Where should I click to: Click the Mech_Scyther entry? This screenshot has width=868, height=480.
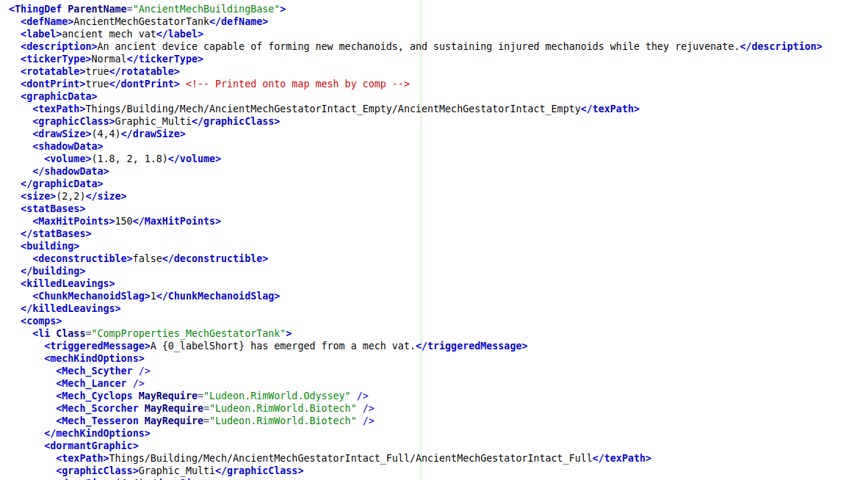(x=103, y=371)
